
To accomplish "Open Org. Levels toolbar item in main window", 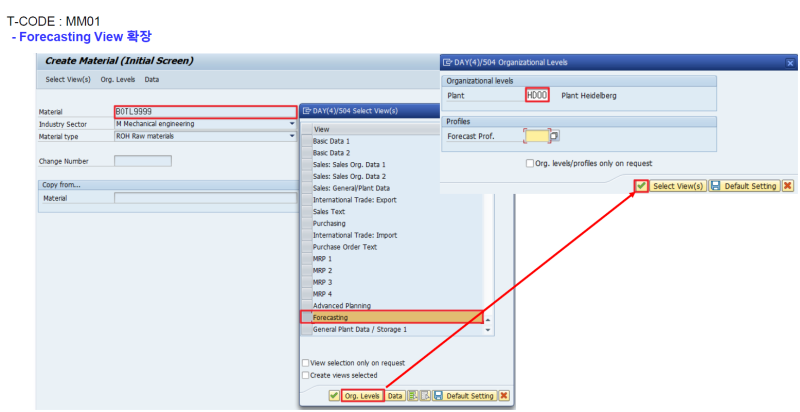I will tap(118, 80).
